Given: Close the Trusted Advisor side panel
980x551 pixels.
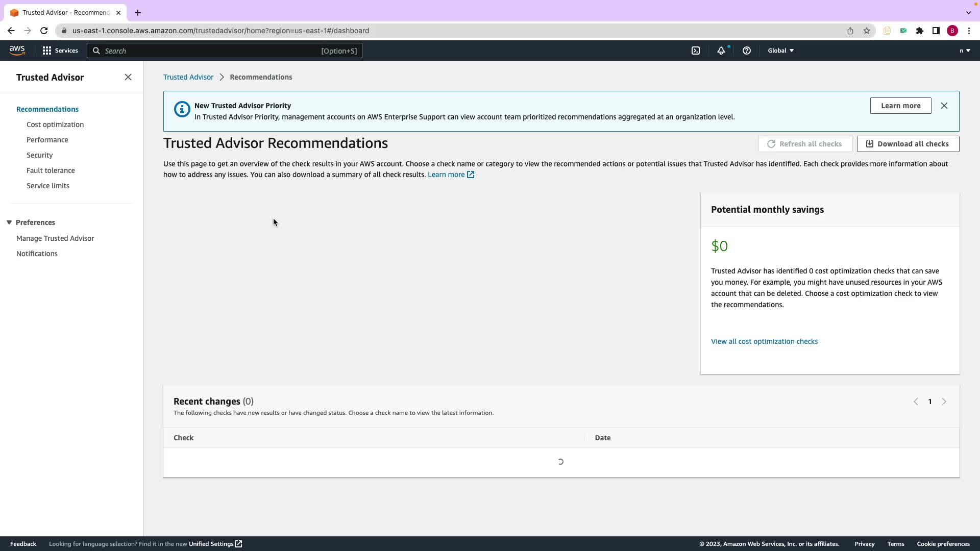Looking at the screenshot, I should [x=128, y=77].
